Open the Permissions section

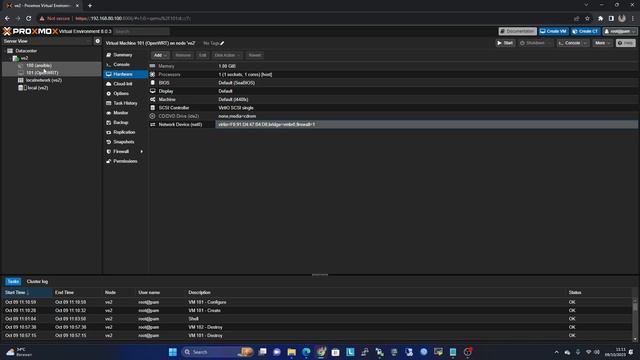pos(125,161)
